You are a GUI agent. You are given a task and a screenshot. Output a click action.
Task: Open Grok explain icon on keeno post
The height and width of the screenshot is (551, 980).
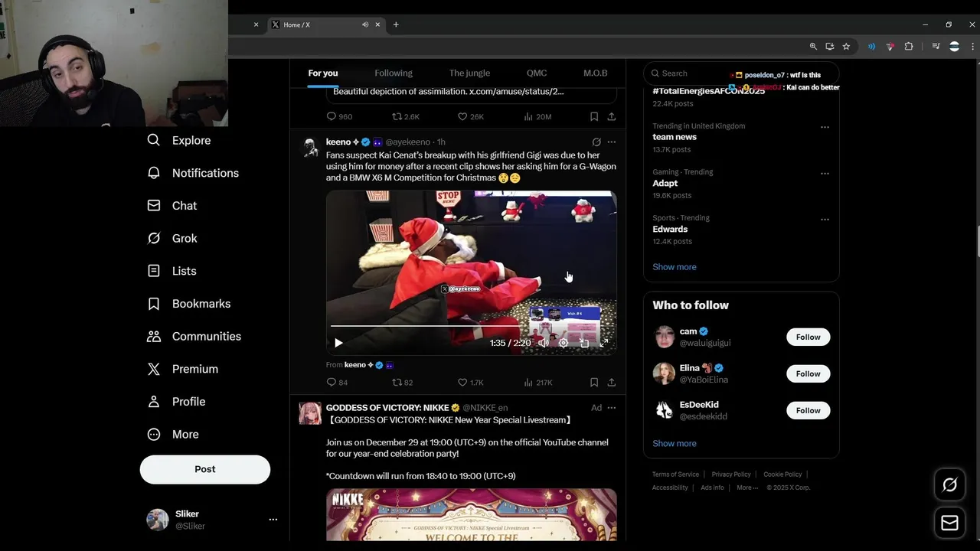point(596,142)
